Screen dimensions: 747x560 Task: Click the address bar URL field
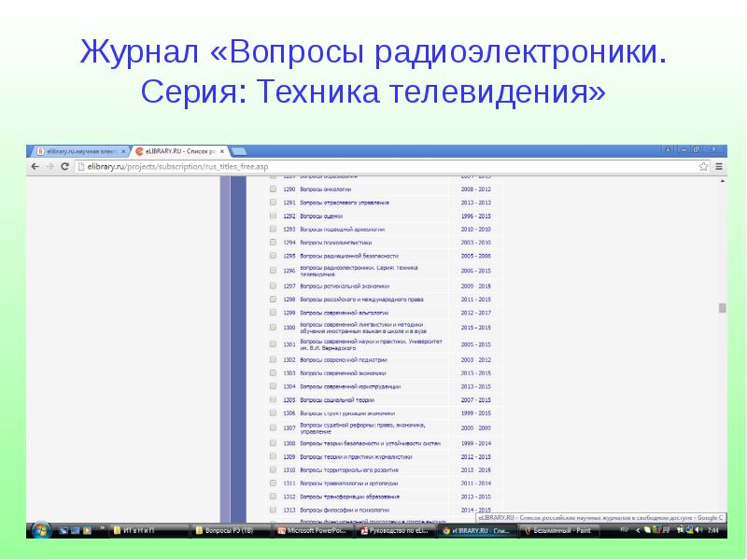pos(373,166)
